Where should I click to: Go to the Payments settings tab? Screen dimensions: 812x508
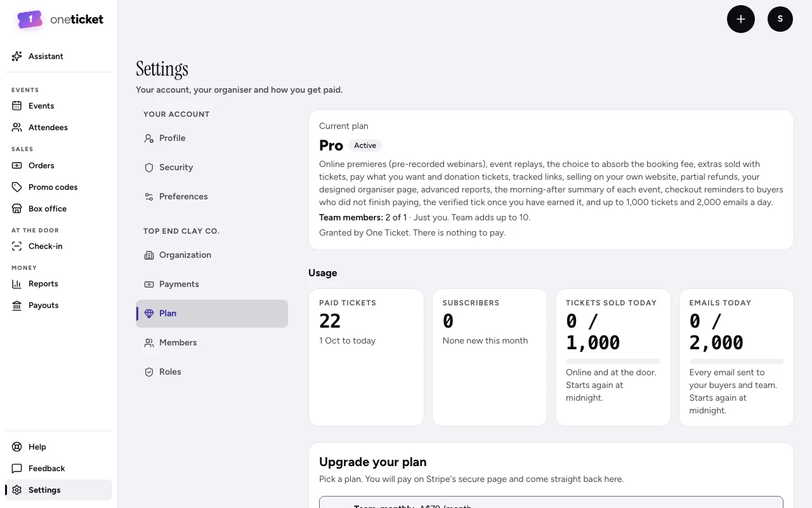(212, 284)
